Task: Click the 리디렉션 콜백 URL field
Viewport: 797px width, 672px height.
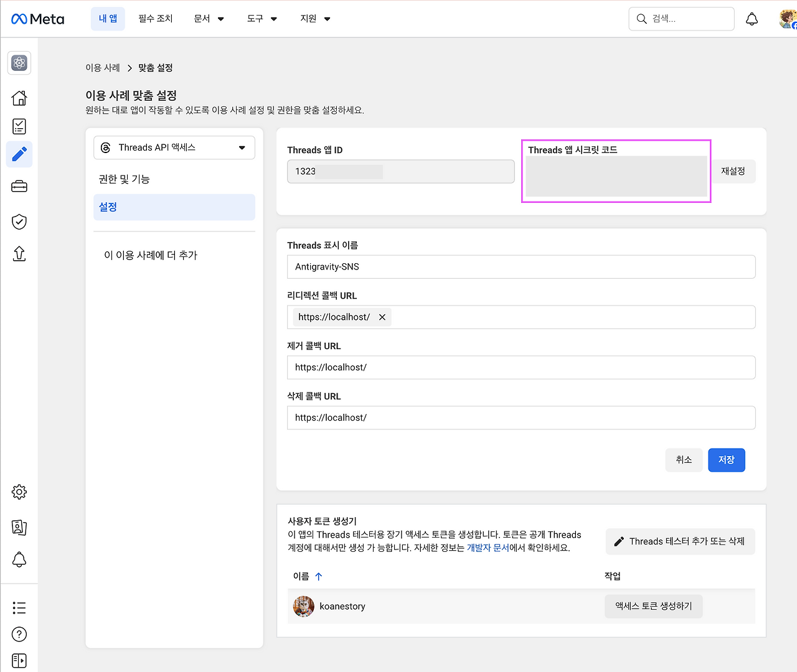Action: pos(521,317)
